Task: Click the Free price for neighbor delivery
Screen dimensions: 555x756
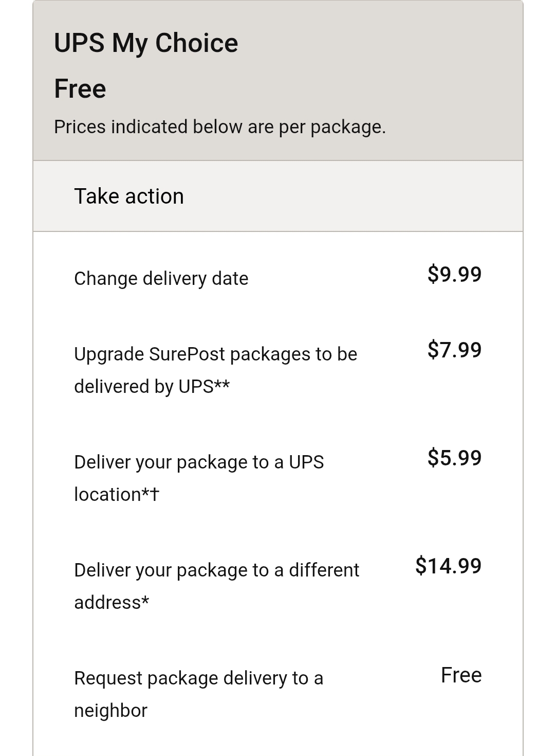Action: (461, 675)
